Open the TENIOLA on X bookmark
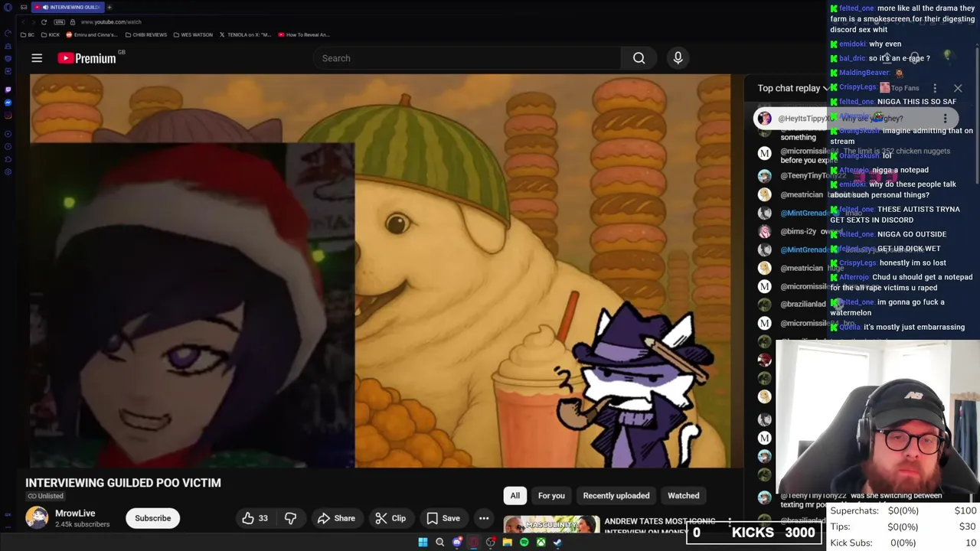 245,34
